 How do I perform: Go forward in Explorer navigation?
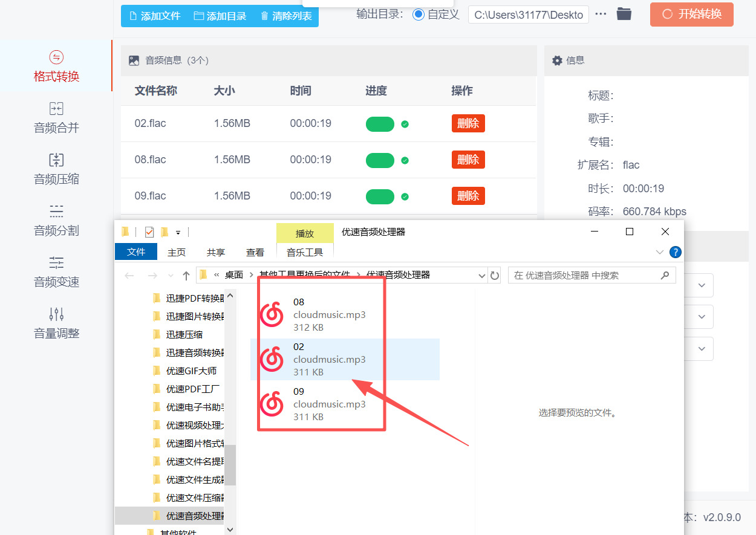[x=152, y=276]
